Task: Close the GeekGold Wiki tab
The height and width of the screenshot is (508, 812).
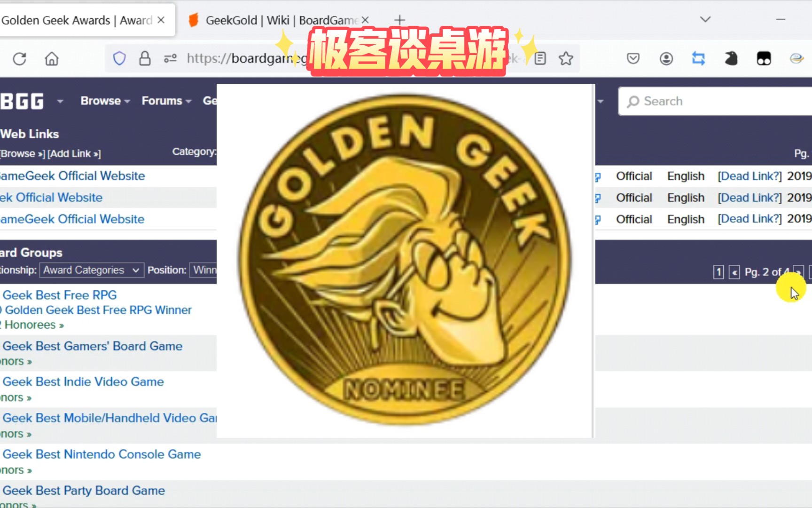Action: coord(365,20)
